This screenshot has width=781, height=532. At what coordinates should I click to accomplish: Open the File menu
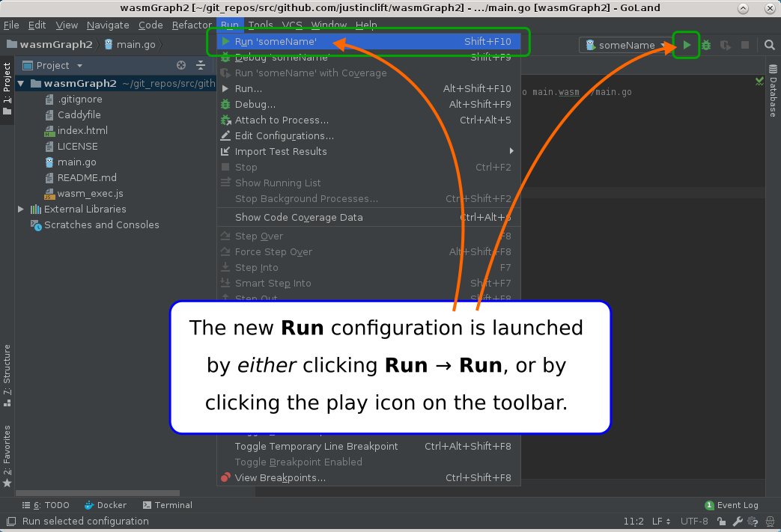click(11, 25)
